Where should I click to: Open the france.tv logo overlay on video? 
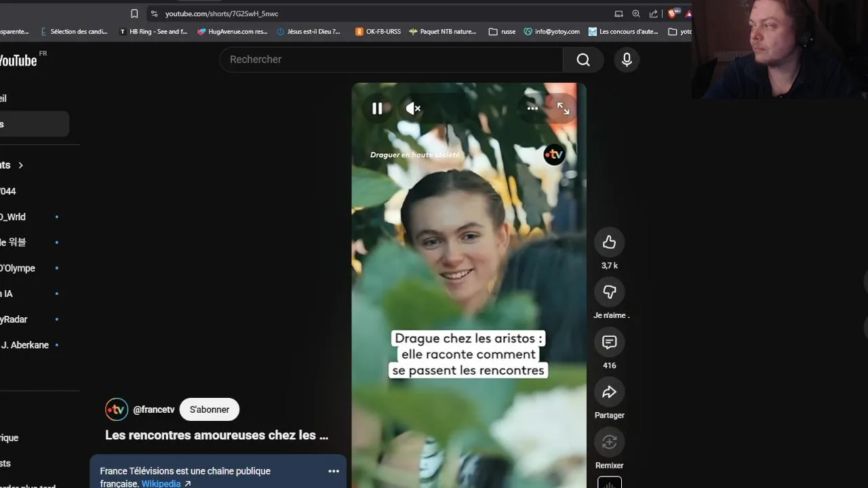pyautogui.click(x=554, y=155)
